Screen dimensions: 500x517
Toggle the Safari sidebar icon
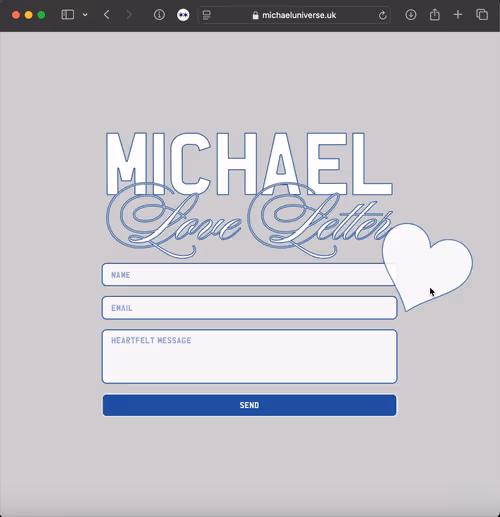tap(68, 15)
